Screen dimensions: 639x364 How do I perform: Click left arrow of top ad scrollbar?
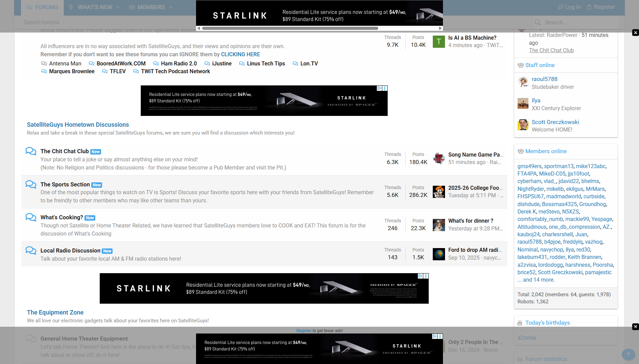click(199, 28)
